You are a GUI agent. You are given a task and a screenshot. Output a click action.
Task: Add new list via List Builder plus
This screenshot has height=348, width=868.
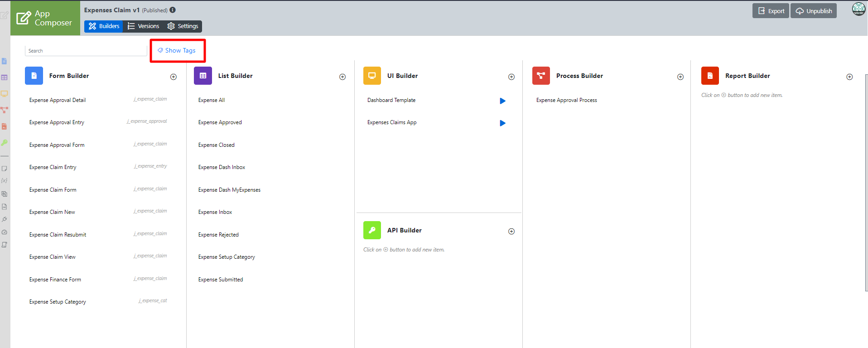[342, 77]
